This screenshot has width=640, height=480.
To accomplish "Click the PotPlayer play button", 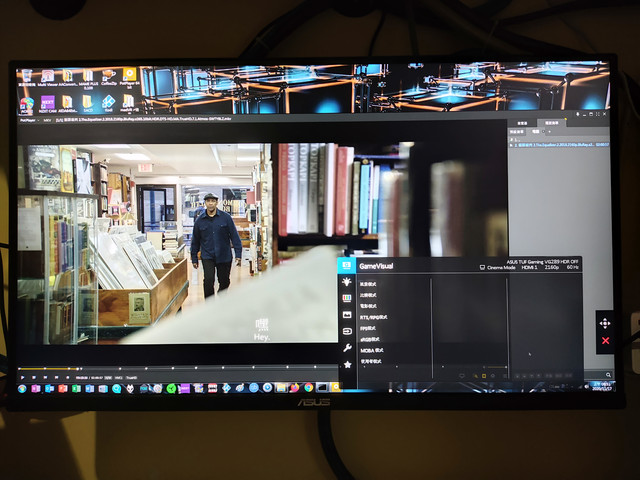I will point(22,378).
